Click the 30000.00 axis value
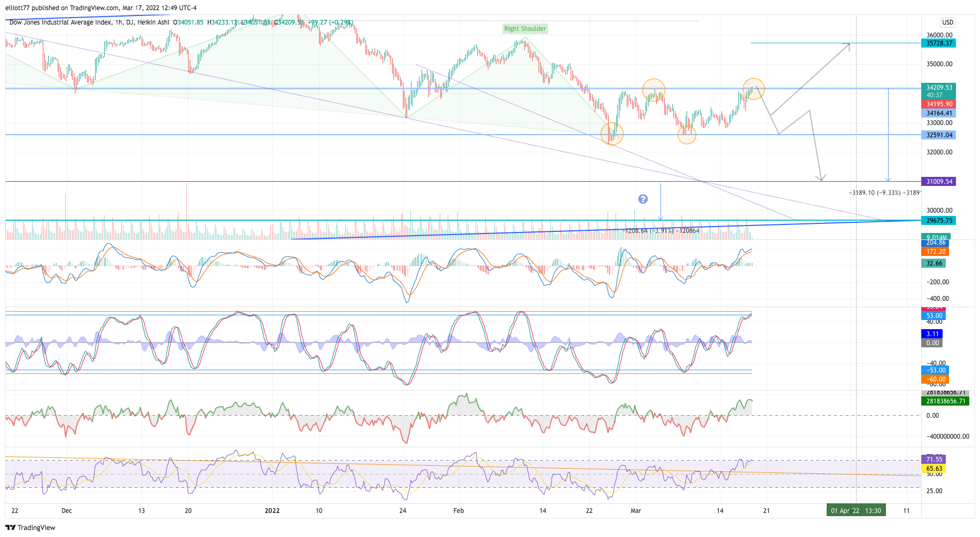 click(939, 211)
